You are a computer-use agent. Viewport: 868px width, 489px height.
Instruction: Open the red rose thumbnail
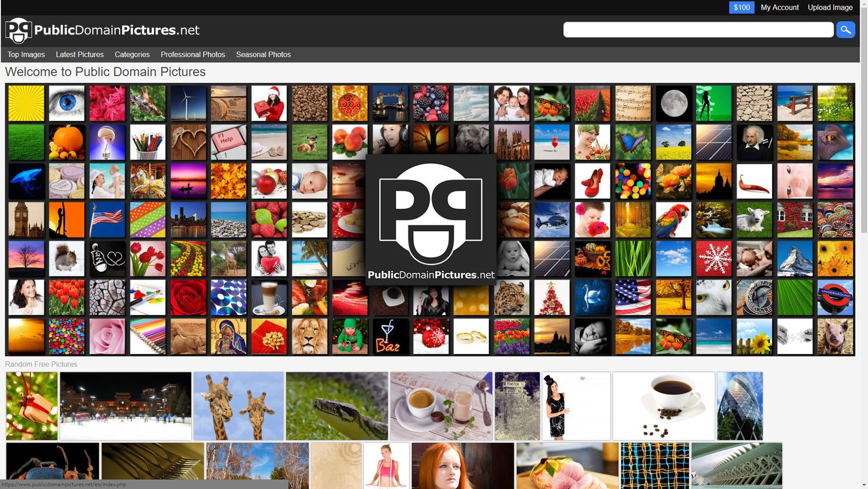pos(188,298)
